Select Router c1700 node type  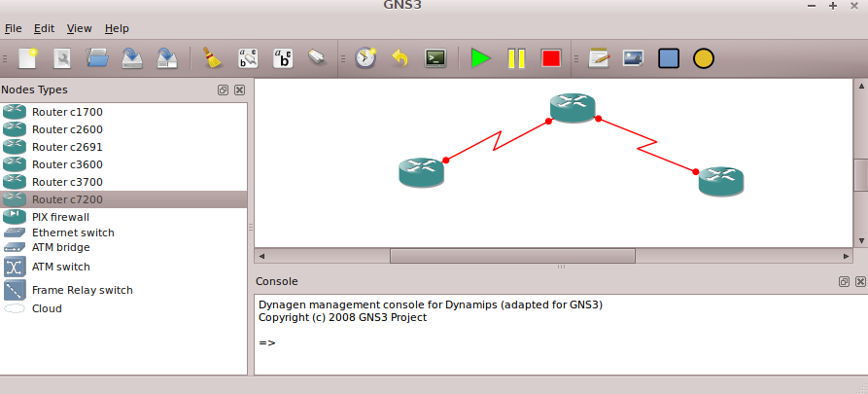coord(124,112)
